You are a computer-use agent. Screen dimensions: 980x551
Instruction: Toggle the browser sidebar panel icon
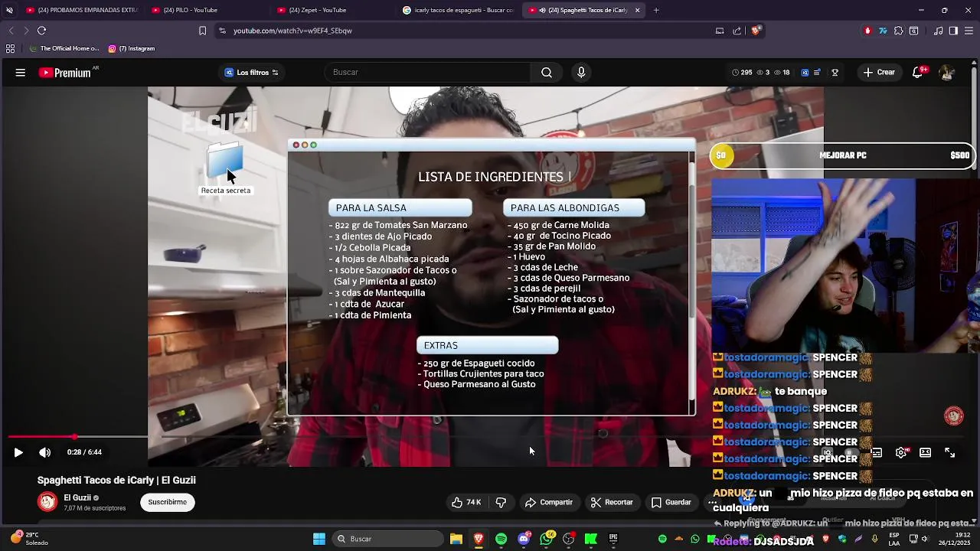[x=953, y=31]
